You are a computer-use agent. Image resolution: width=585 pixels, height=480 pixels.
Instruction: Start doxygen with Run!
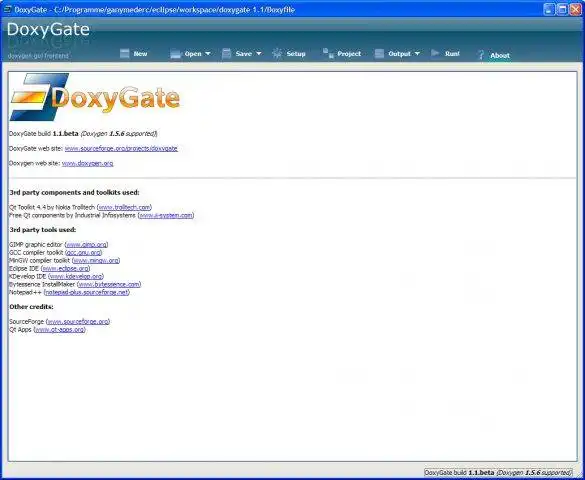tap(452, 54)
